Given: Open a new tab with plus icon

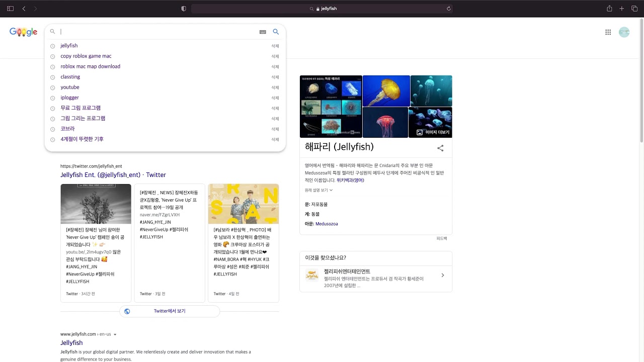Looking at the screenshot, I should 622,9.
